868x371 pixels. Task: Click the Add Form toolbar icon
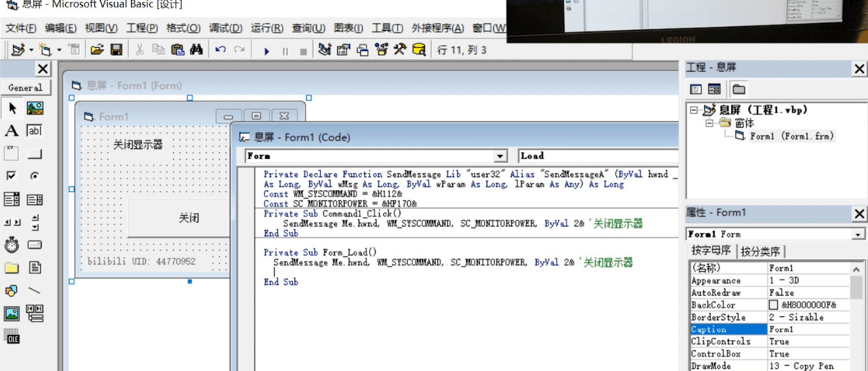(x=45, y=50)
